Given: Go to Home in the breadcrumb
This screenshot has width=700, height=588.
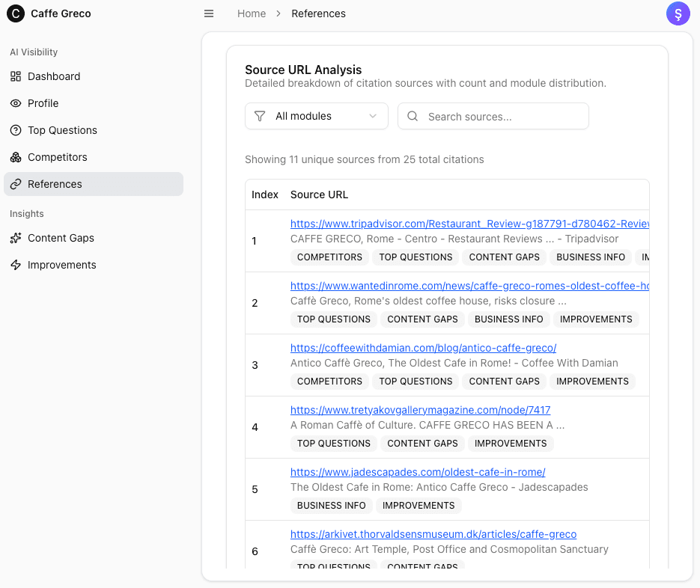Looking at the screenshot, I should tap(252, 13).
